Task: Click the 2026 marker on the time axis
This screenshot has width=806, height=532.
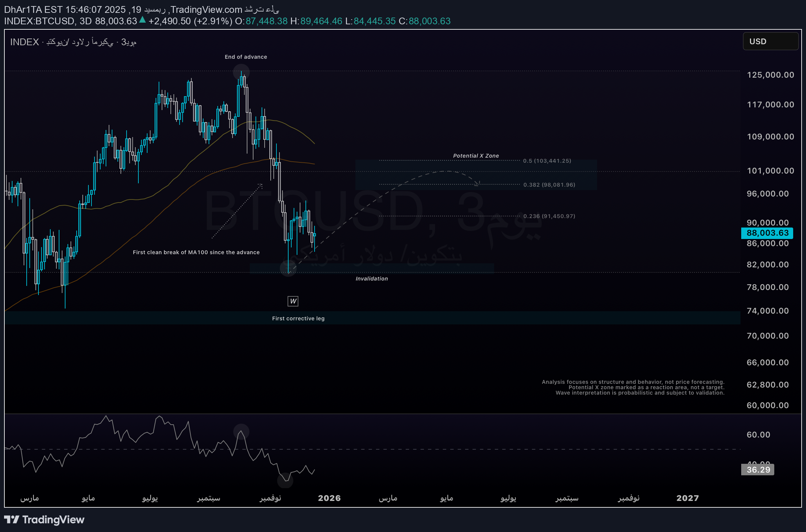Action: point(329,498)
